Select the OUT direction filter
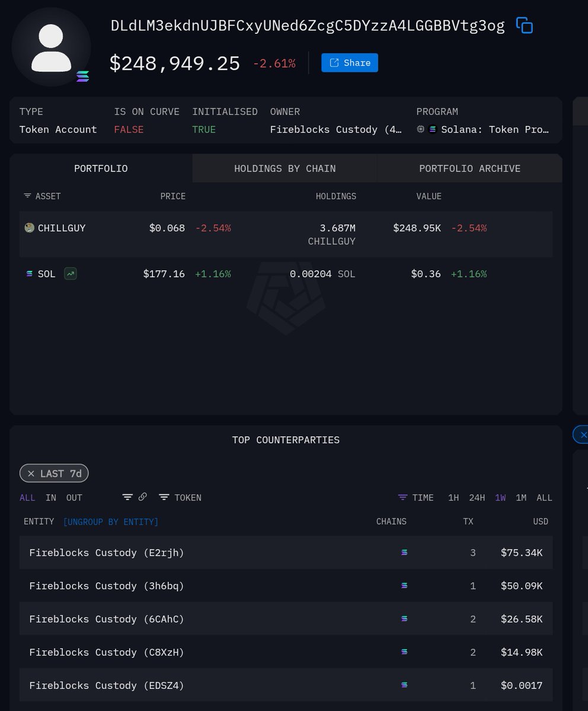The width and height of the screenshot is (588, 711). (x=74, y=498)
